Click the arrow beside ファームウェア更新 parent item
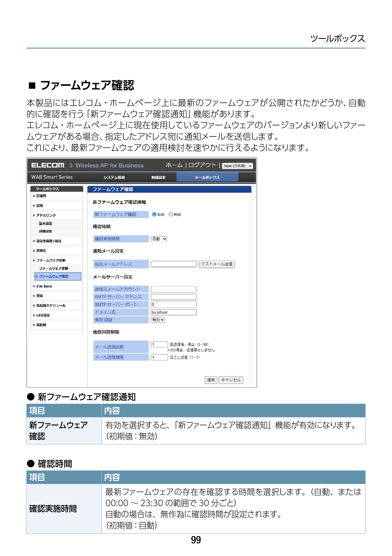The height and width of the screenshot is (556, 392). point(34,260)
